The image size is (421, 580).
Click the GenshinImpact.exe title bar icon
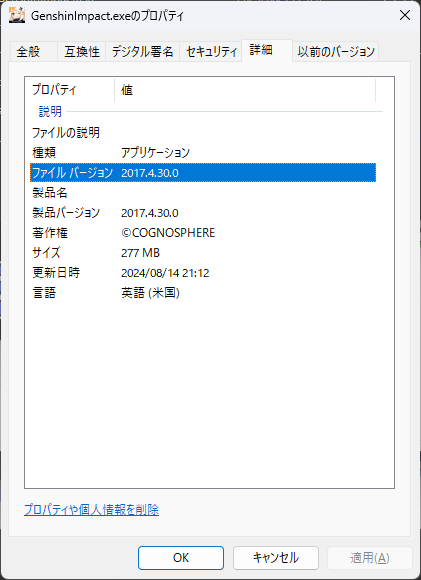pos(17,15)
